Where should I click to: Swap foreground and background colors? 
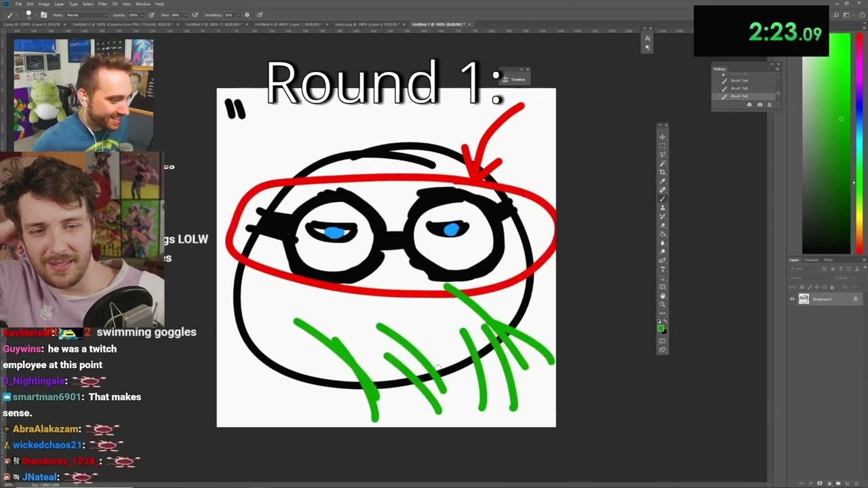(x=665, y=321)
